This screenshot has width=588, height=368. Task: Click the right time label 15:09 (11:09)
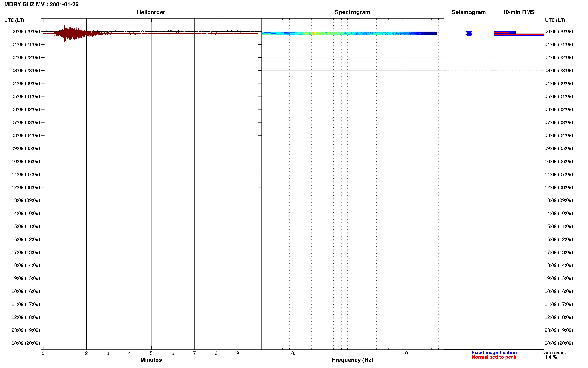pyautogui.click(x=559, y=226)
